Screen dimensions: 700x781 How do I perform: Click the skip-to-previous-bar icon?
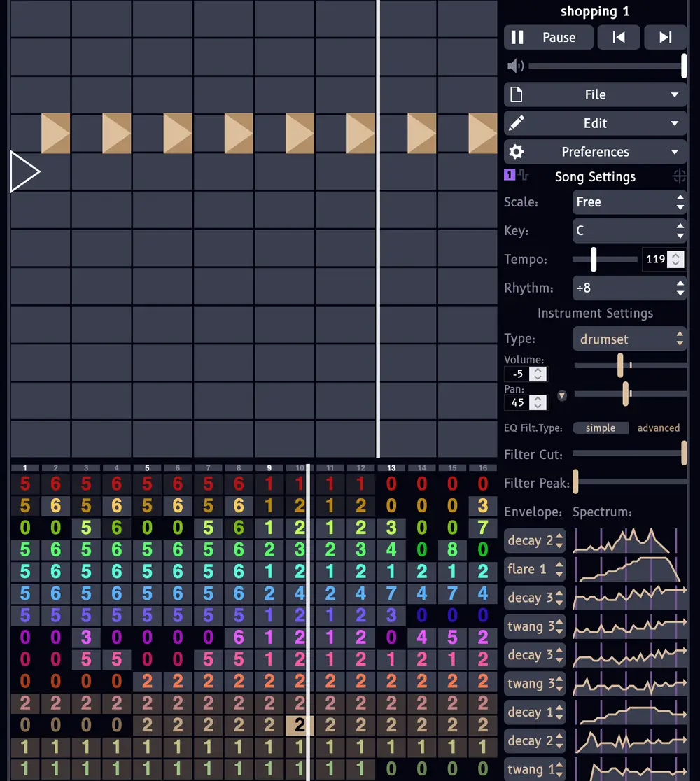pos(619,37)
